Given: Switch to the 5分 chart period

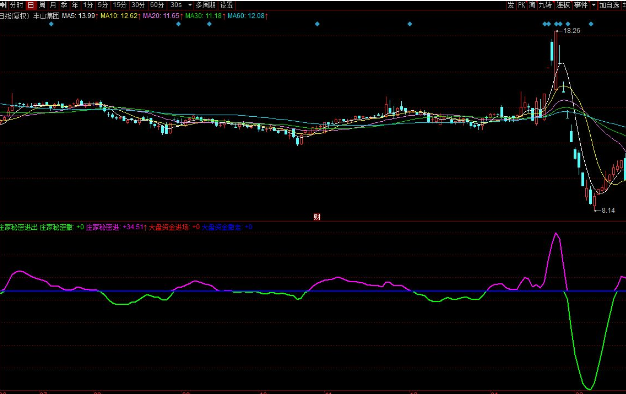Looking at the screenshot, I should (103, 5).
